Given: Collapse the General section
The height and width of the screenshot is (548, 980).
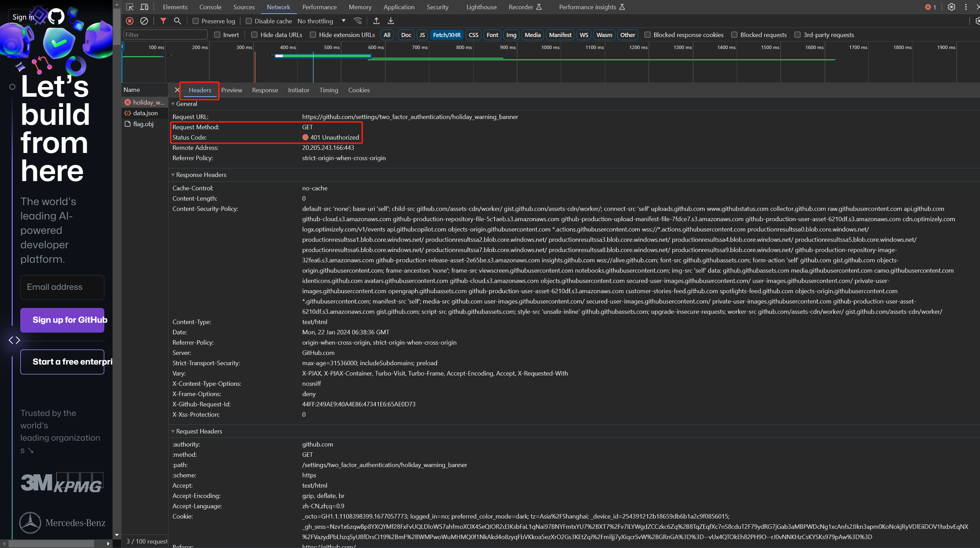Looking at the screenshot, I should pos(173,104).
